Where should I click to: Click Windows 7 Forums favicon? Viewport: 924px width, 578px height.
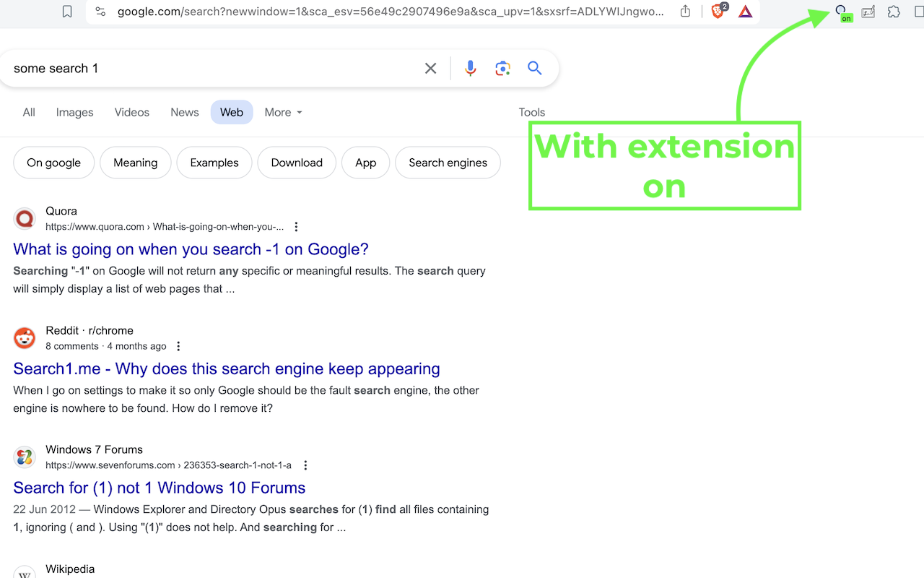[25, 457]
